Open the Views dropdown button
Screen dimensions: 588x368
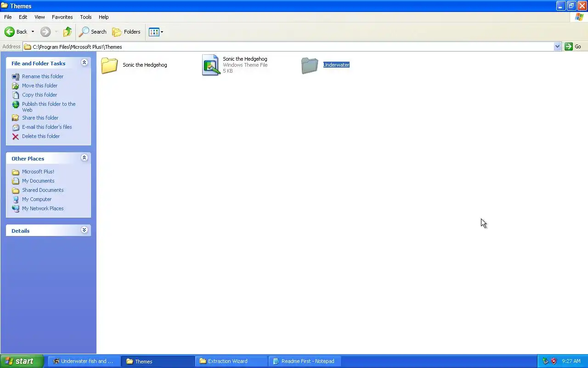(x=156, y=32)
